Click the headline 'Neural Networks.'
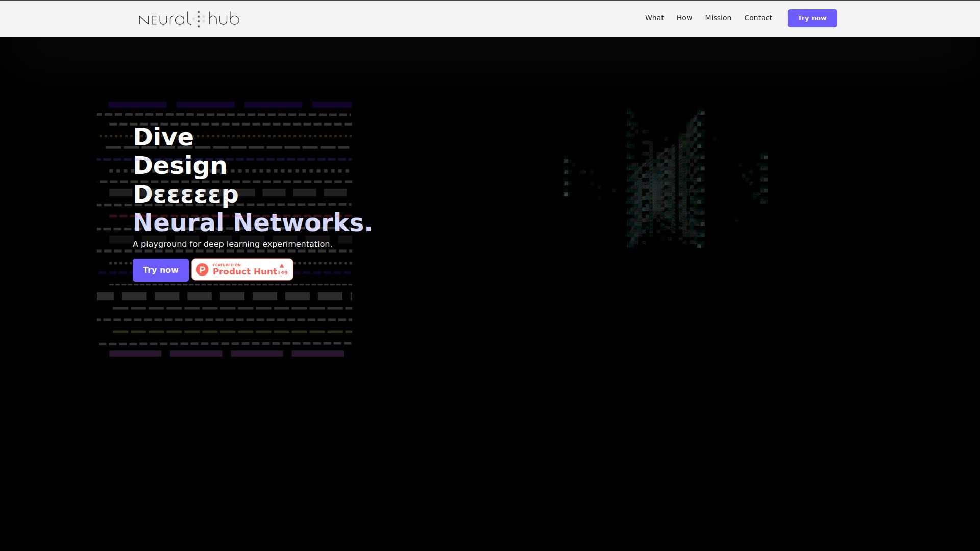Image resolution: width=980 pixels, height=551 pixels. [252, 223]
